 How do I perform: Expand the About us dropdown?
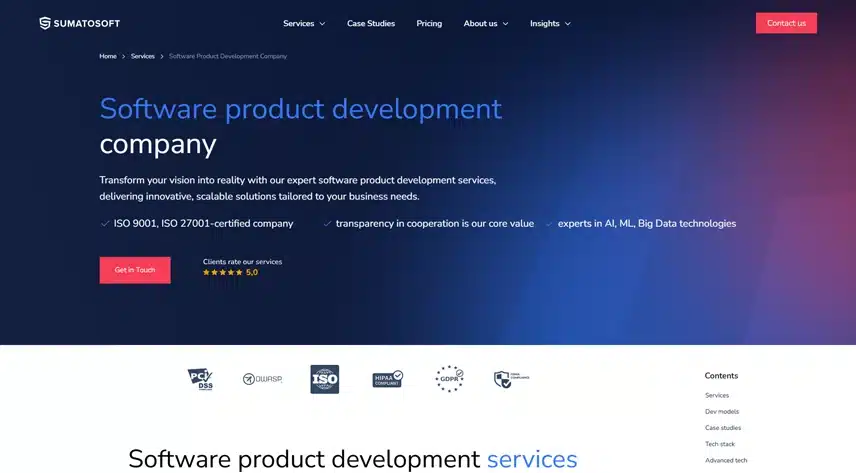pos(485,23)
